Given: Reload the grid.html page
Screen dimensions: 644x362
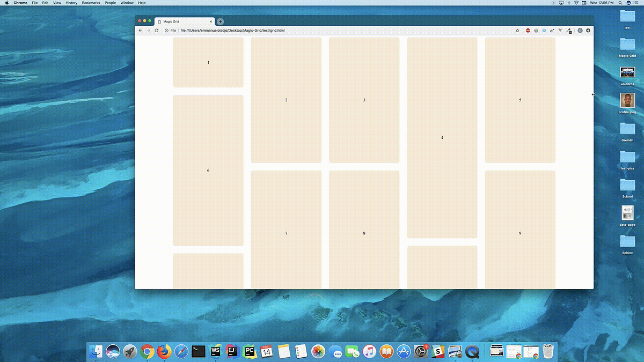Looking at the screenshot, I should (156, 31).
